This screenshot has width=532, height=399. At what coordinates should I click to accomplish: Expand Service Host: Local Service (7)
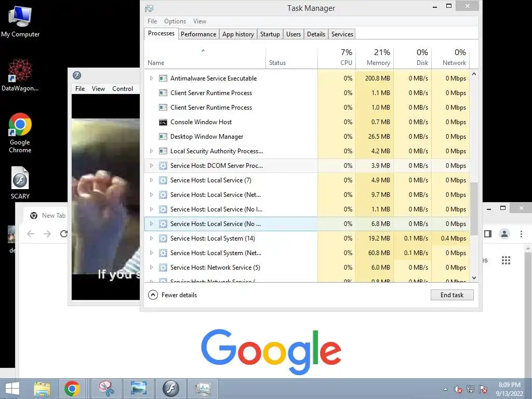[151, 180]
